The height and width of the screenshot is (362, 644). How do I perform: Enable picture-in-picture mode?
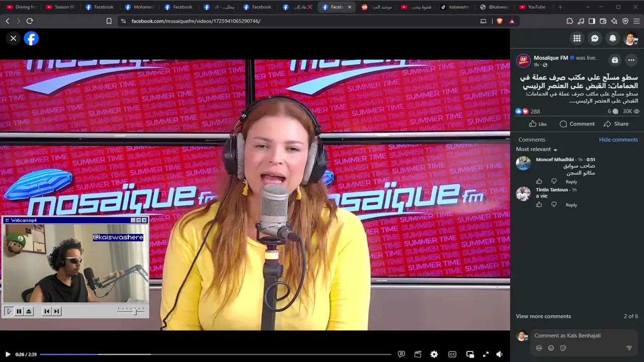click(470, 354)
